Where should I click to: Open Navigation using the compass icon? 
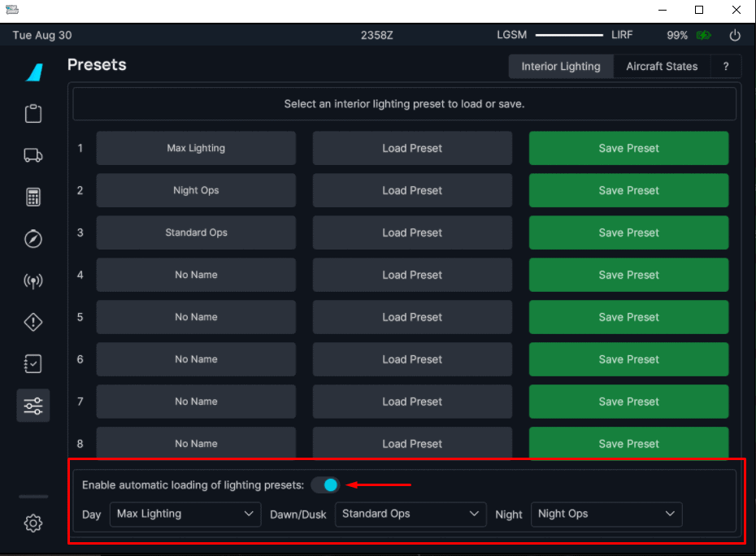coord(33,239)
